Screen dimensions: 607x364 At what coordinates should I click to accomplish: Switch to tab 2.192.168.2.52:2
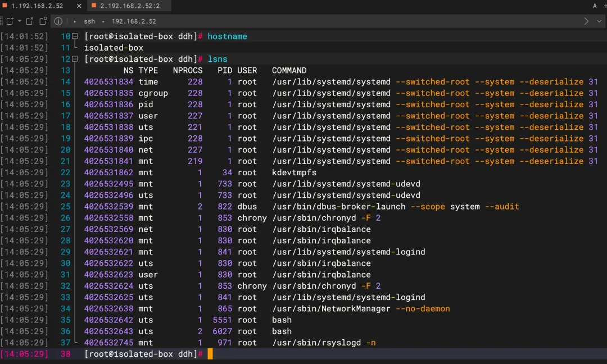pos(129,6)
